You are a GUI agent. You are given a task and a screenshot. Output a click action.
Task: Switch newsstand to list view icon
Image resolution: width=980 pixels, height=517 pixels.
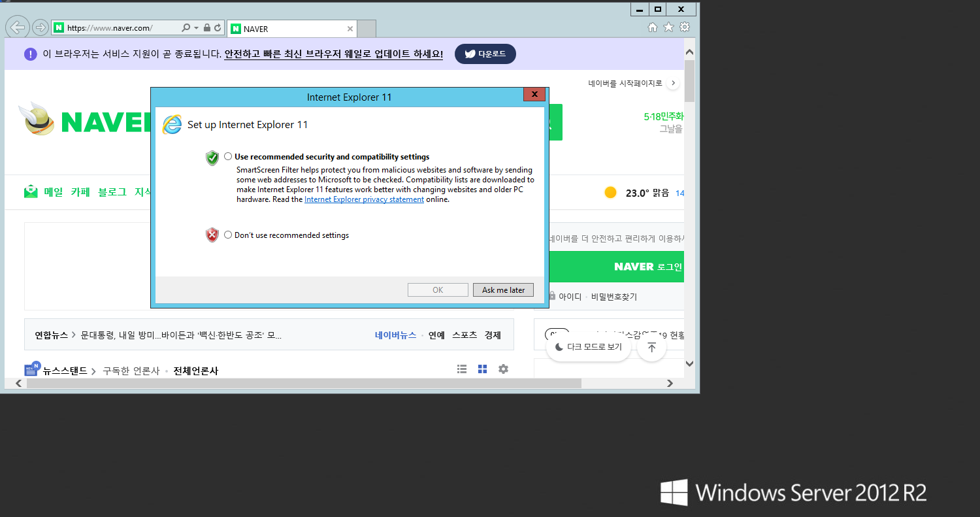point(462,369)
